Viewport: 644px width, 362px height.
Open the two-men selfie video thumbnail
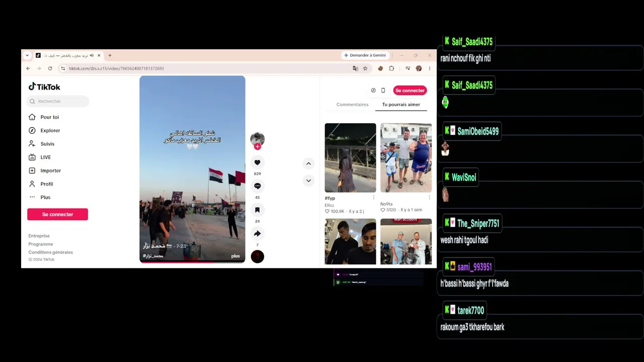pos(350,241)
